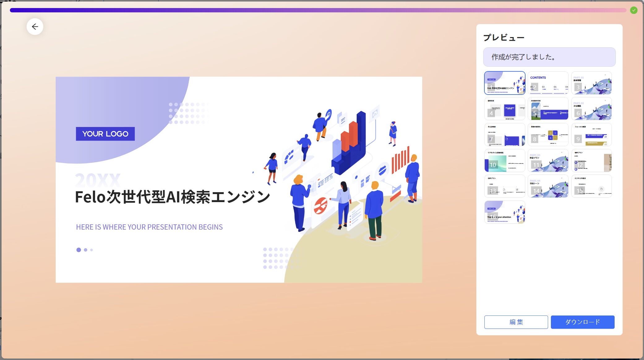Click the ダウンロード download button
The height and width of the screenshot is (360, 644).
pos(582,322)
